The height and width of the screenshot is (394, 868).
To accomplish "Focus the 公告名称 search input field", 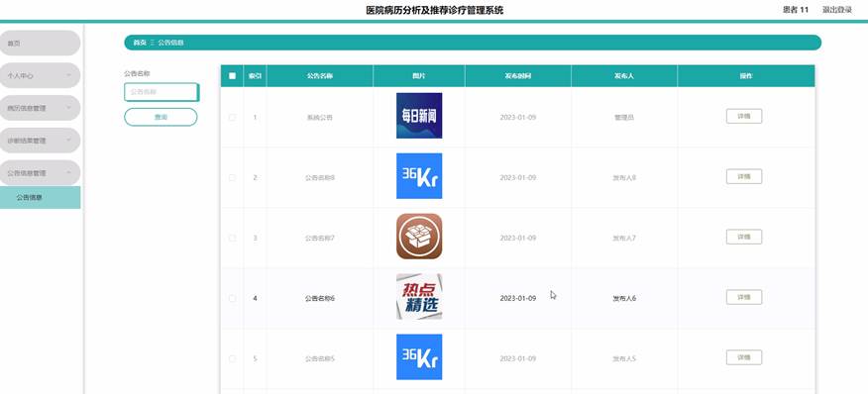I will click(x=162, y=92).
